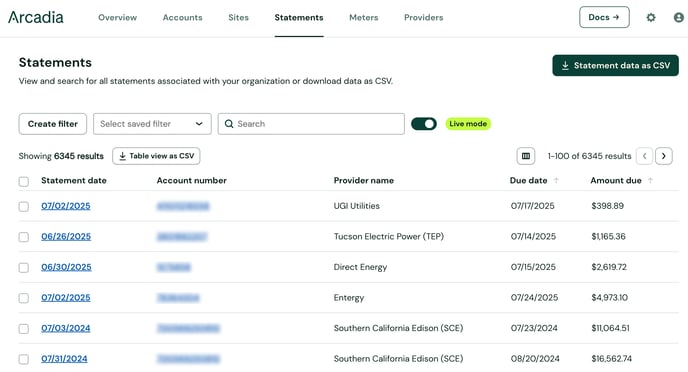Click the Create filter button
The width and height of the screenshot is (688, 372).
(x=53, y=124)
